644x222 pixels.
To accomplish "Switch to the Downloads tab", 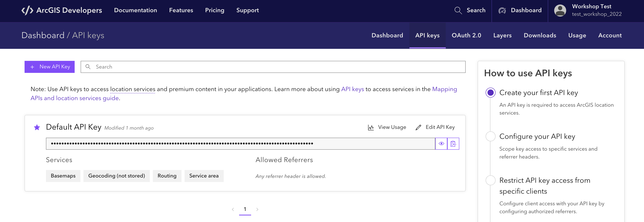I will [x=540, y=35].
